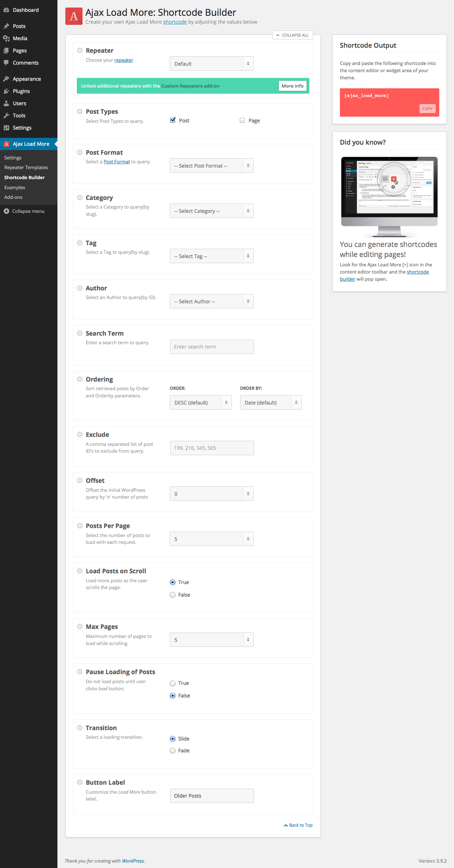454x868 pixels.
Task: Click the Appearance paintbrush icon
Action: (6, 79)
